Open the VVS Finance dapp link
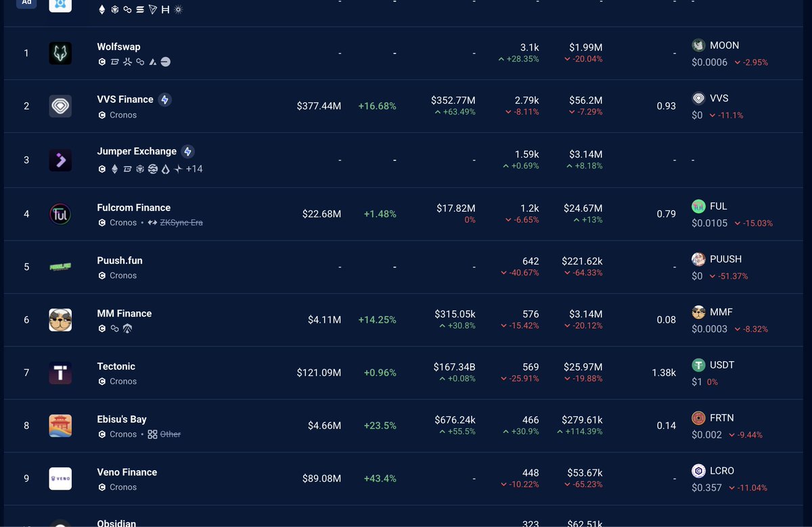The image size is (812, 527). pos(125,99)
